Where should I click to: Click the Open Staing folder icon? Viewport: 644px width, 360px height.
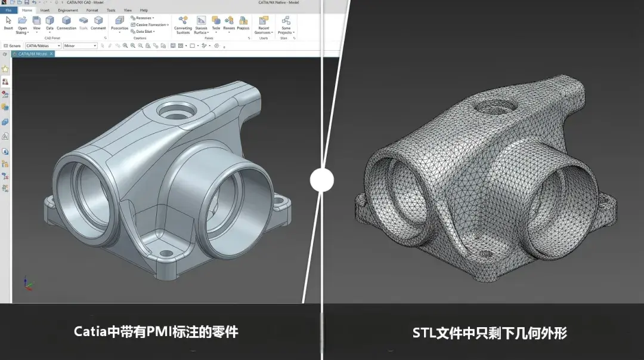point(23,23)
